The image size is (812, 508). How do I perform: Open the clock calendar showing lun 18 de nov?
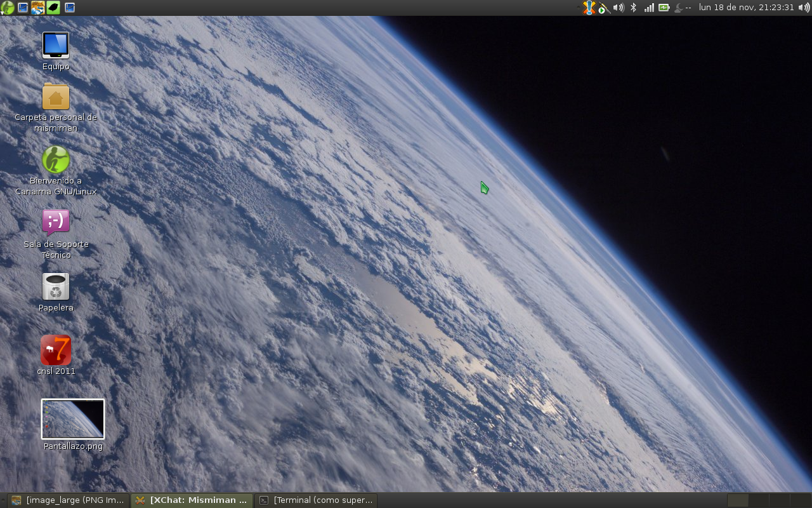pos(747,8)
